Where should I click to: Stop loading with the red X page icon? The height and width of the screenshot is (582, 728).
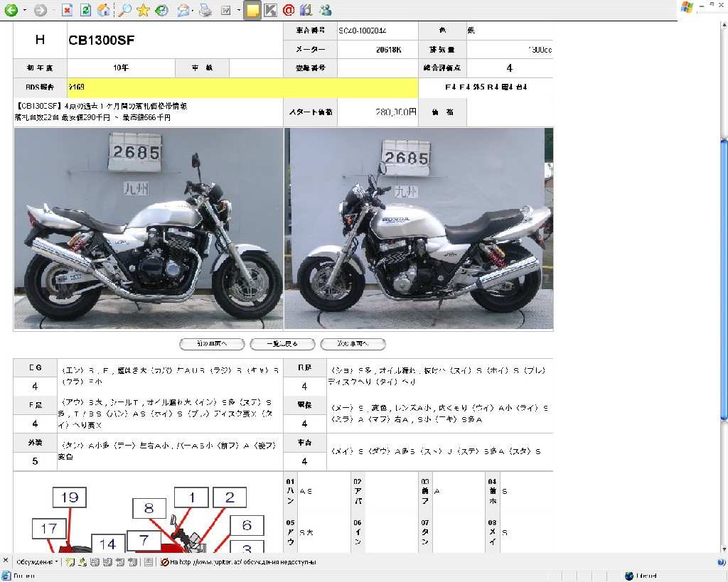click(68, 10)
